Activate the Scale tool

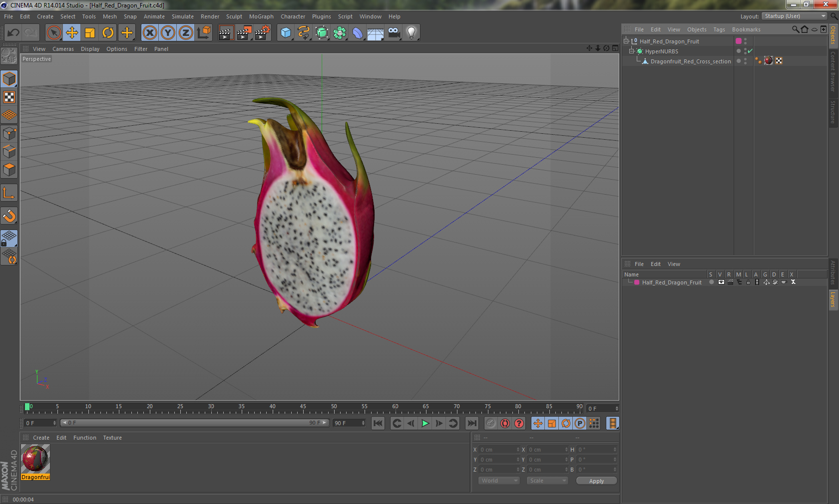(x=90, y=33)
